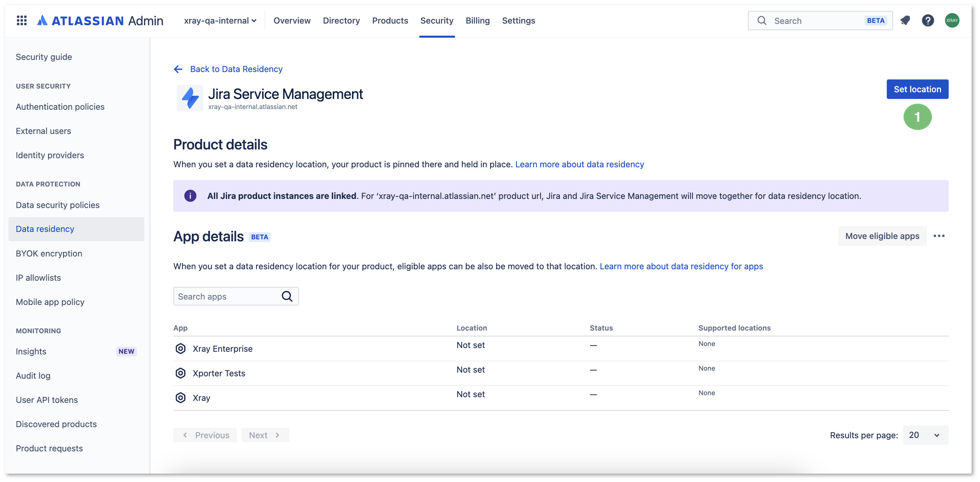
Task: Select the Security tab
Action: 437,21
